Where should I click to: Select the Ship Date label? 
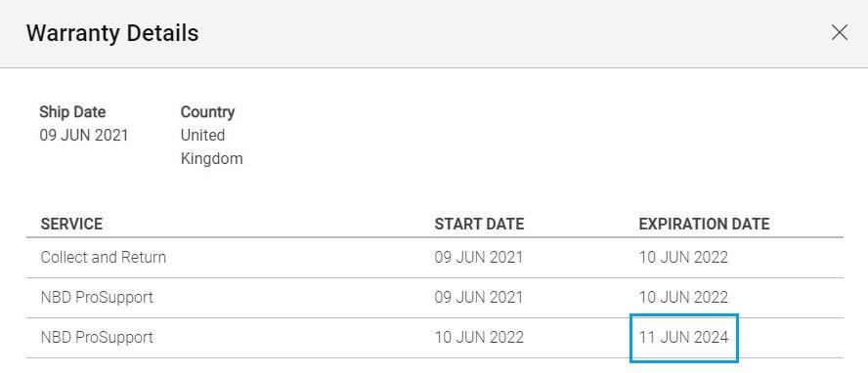[x=72, y=111]
